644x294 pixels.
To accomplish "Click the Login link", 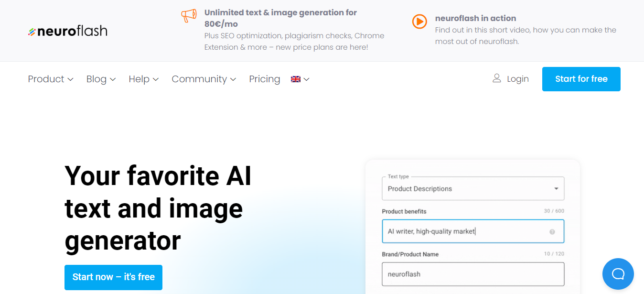I will point(518,79).
